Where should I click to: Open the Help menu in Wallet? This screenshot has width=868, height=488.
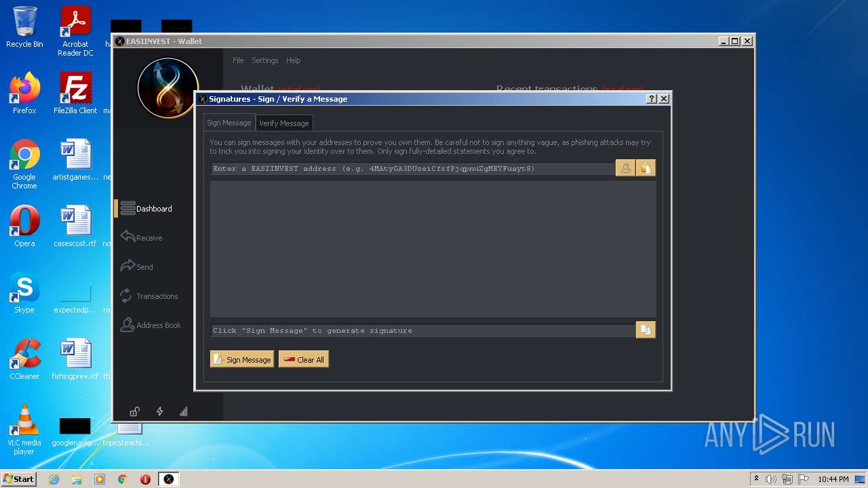click(x=293, y=60)
